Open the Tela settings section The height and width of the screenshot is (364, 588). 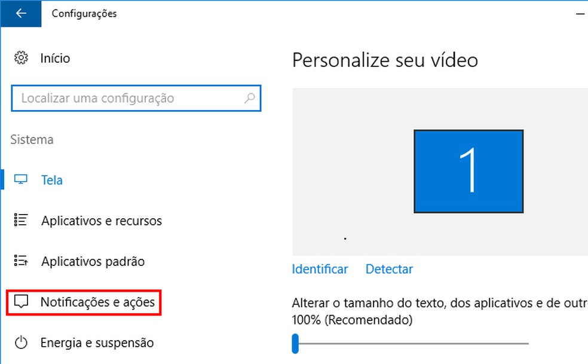coord(51,179)
